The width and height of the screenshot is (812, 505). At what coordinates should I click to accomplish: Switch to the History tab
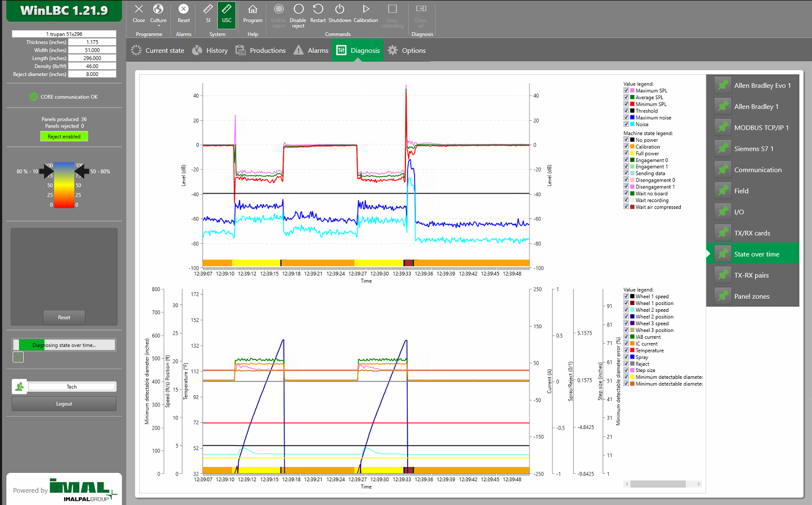[x=210, y=51]
